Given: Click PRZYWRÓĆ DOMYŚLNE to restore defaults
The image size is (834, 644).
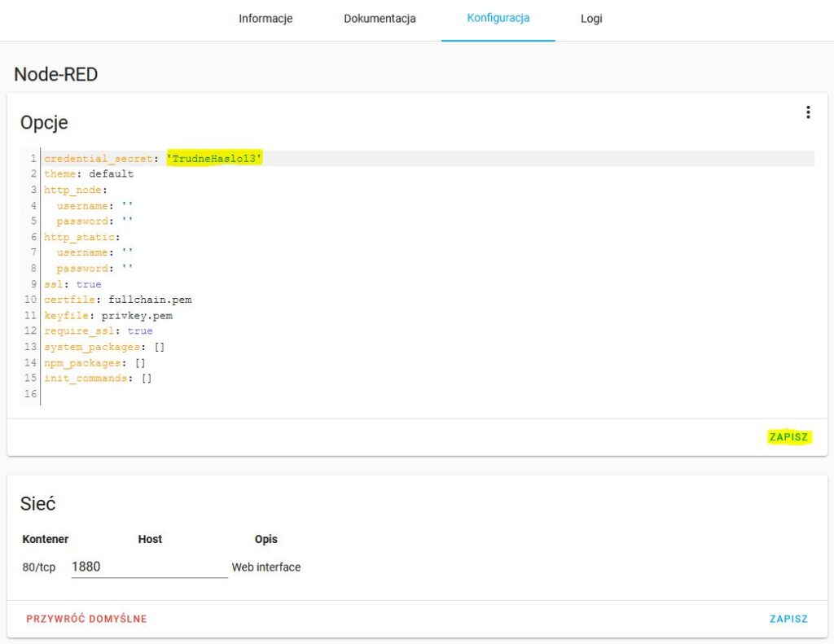Looking at the screenshot, I should (86, 619).
